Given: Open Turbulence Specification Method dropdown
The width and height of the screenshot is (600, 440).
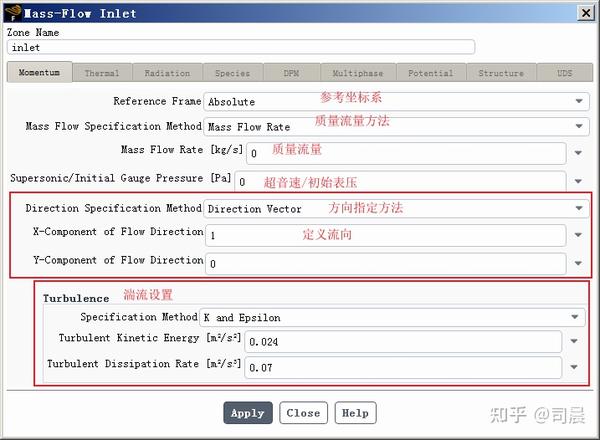Looking at the screenshot, I should tap(392, 317).
